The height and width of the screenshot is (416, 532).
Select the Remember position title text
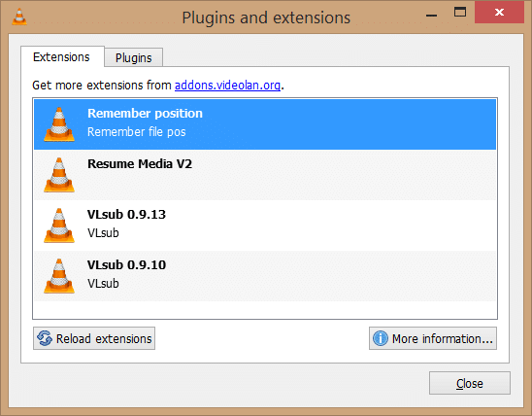pos(145,114)
